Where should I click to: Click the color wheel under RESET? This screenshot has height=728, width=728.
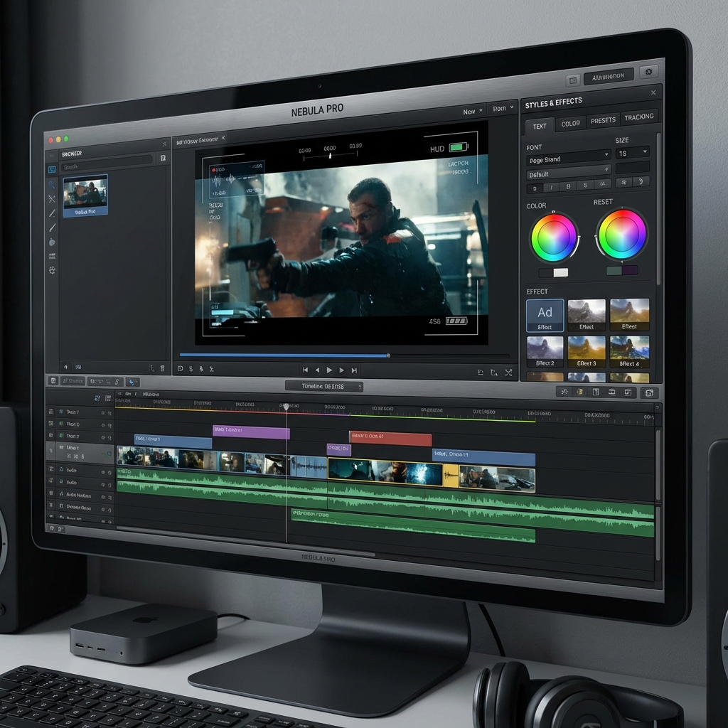(x=621, y=233)
